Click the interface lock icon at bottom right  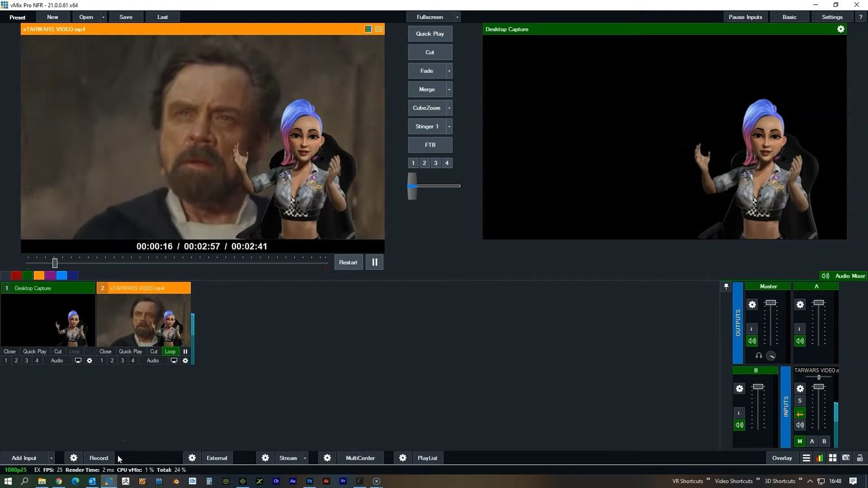point(860,458)
